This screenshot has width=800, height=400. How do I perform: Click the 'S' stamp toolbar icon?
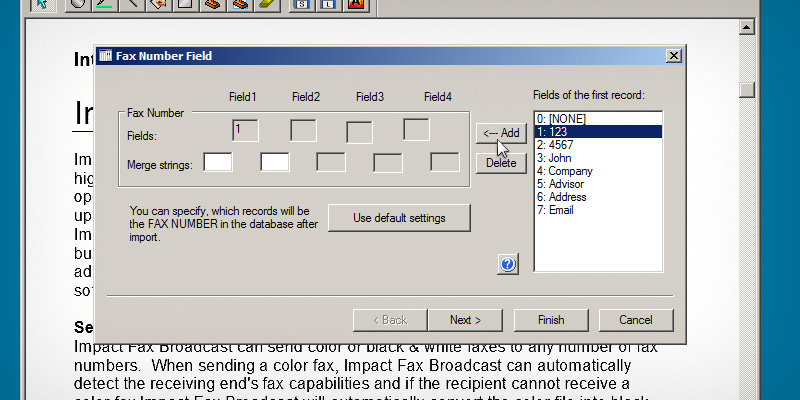(302, 5)
